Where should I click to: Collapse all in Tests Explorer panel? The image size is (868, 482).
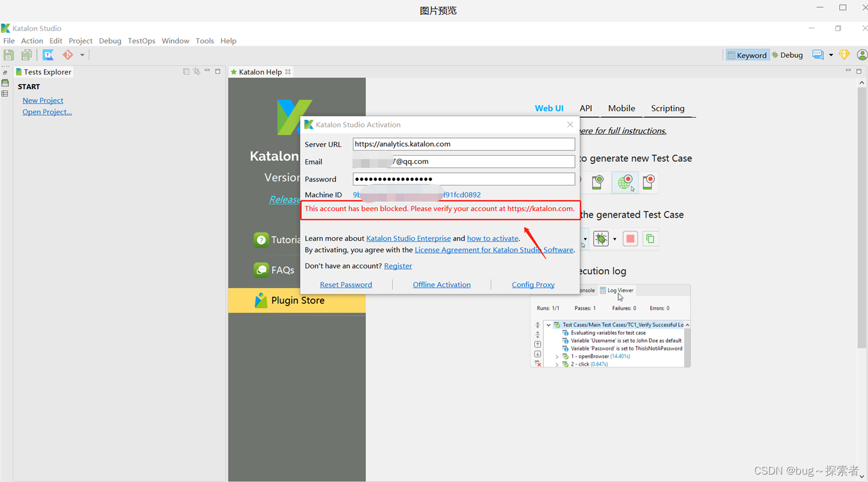click(186, 72)
